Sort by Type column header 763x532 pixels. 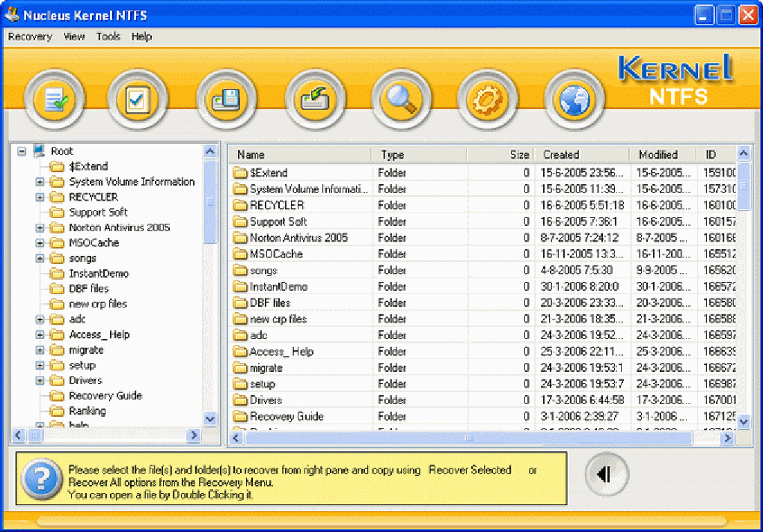point(419,155)
